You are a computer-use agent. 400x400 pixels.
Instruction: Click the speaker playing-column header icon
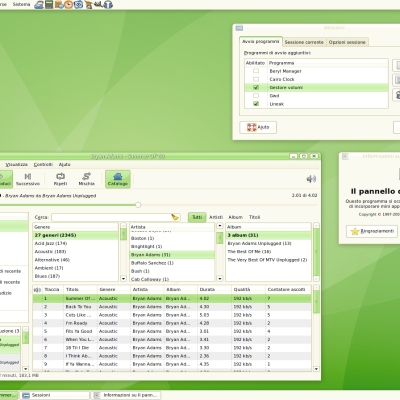click(37, 290)
